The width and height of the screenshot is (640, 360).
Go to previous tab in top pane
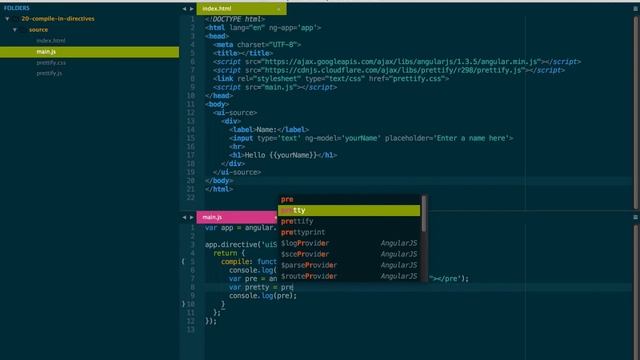(184, 9)
